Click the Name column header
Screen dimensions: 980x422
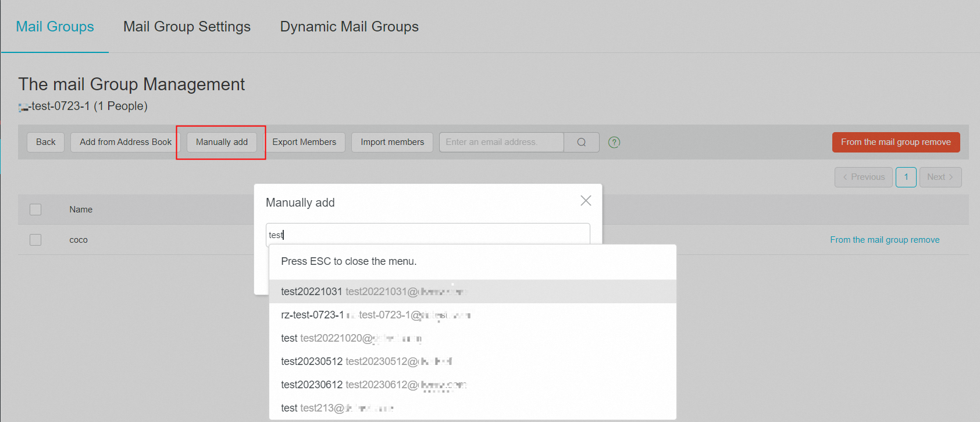(x=81, y=210)
